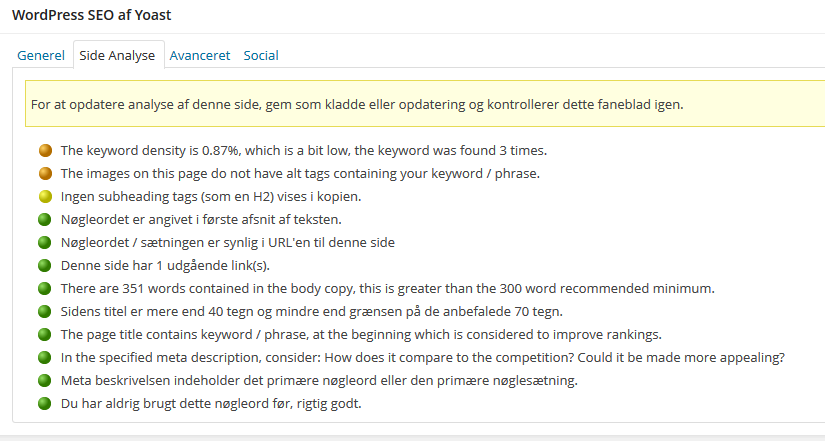Click green dot beside page title length message

point(45,312)
